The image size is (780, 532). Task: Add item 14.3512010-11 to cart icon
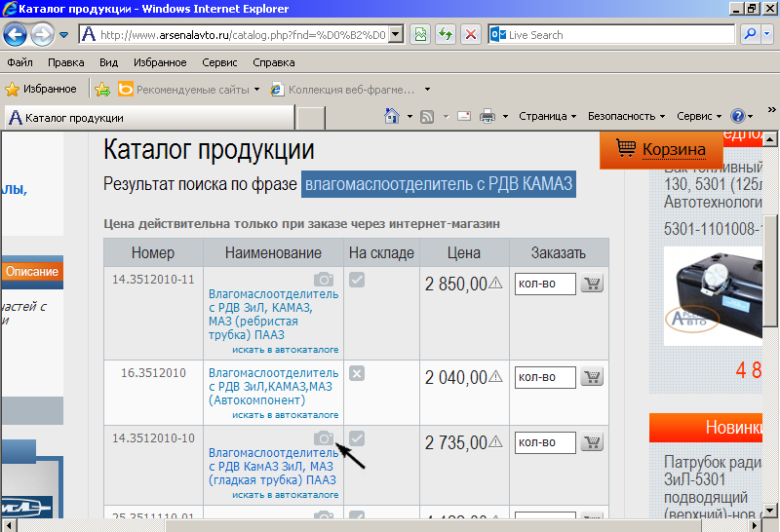(x=592, y=284)
